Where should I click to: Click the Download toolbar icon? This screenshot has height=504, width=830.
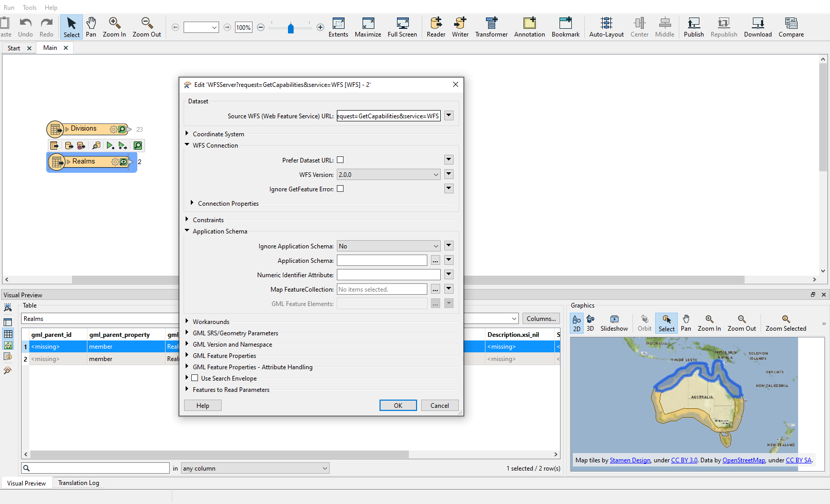pyautogui.click(x=758, y=27)
